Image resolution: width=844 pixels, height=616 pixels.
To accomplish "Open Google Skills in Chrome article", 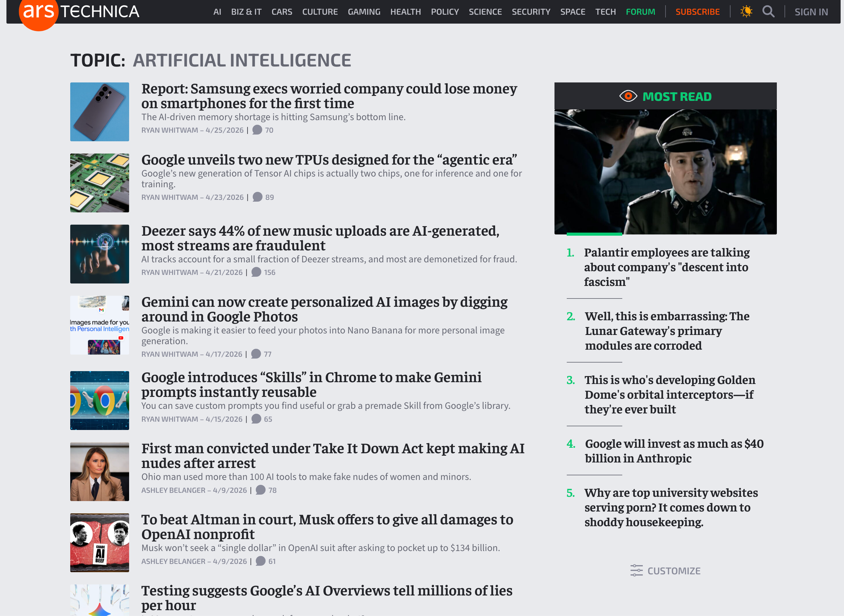I will [311, 384].
